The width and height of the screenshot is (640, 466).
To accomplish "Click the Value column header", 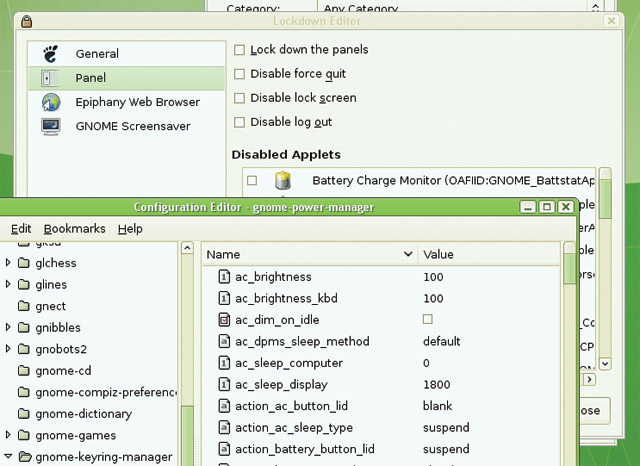I will (489, 254).
